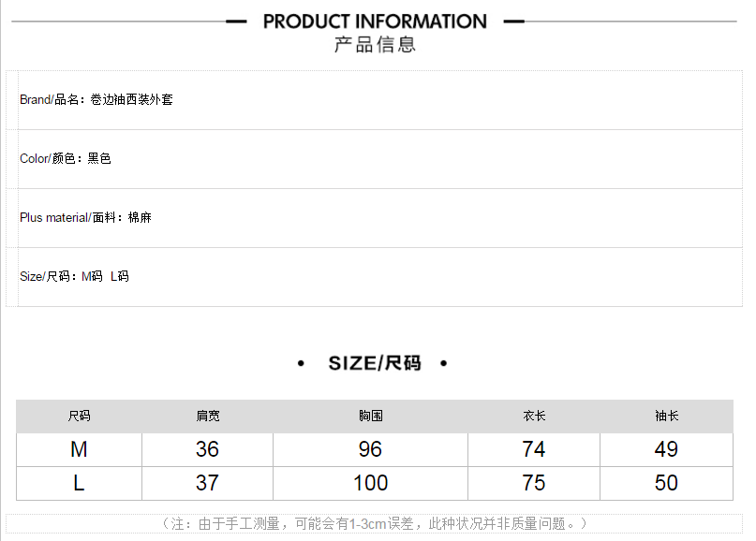The width and height of the screenshot is (756, 541).
Task: Select the 胸围 column header
Action: click(371, 417)
